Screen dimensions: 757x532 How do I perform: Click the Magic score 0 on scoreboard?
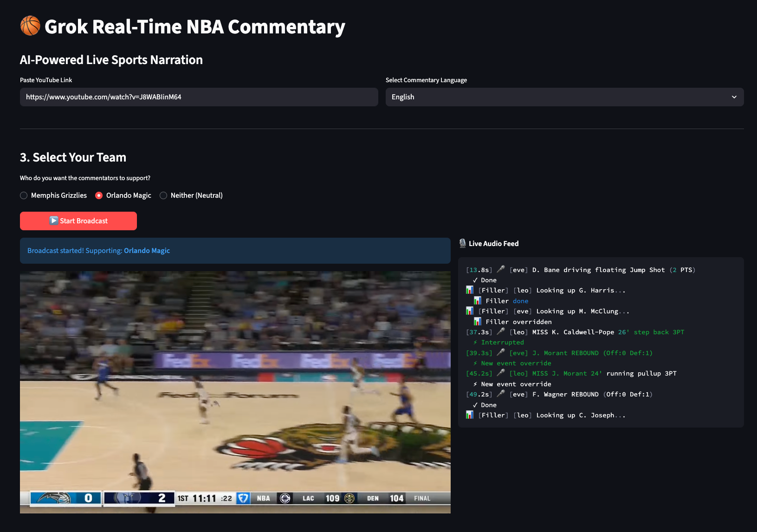point(88,498)
